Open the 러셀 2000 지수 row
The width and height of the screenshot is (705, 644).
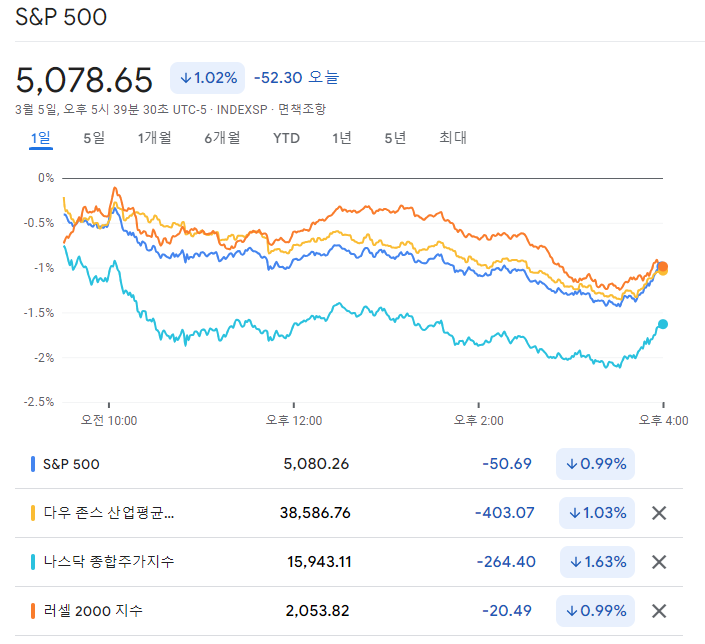(x=349, y=611)
